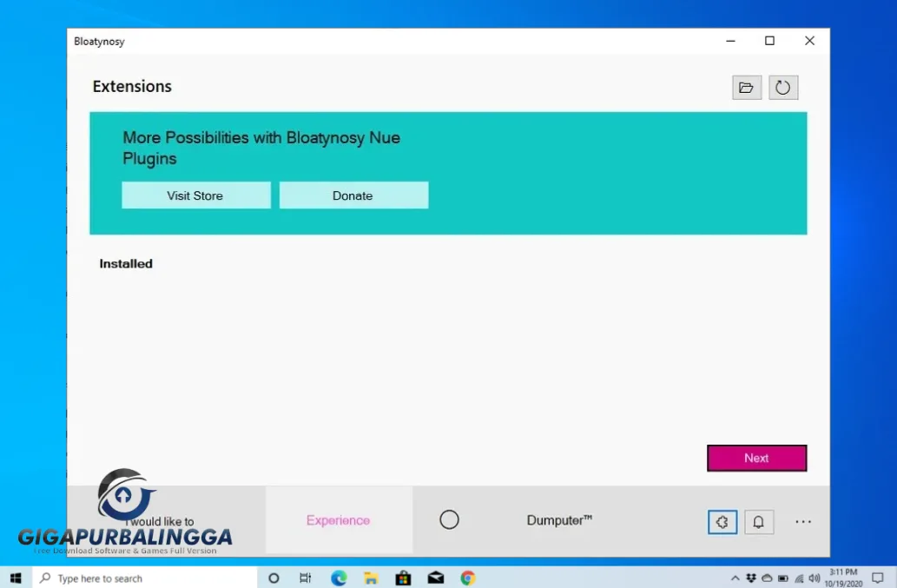897x588 pixels.
Task: Click the taskbar search box
Action: tap(145, 578)
